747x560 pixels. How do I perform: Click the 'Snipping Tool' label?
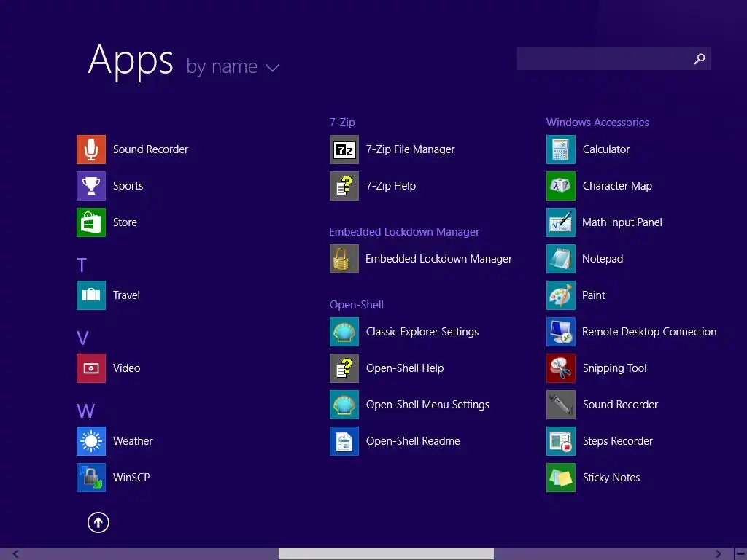tap(614, 368)
